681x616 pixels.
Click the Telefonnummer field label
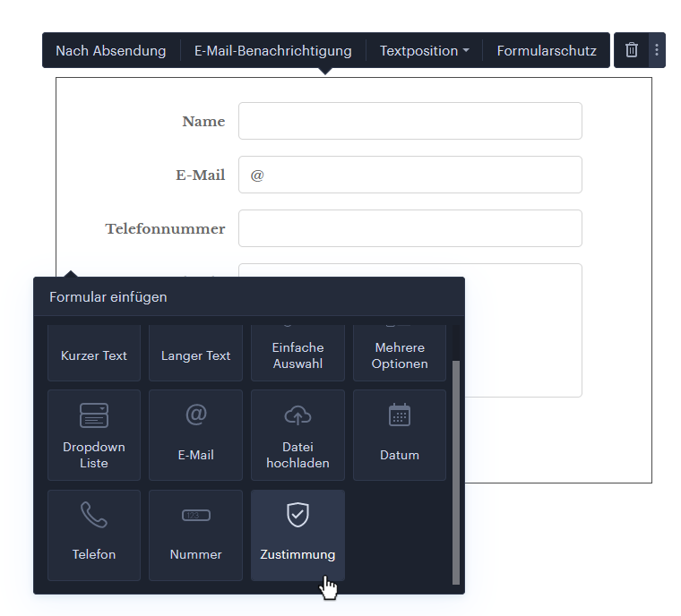165,229
